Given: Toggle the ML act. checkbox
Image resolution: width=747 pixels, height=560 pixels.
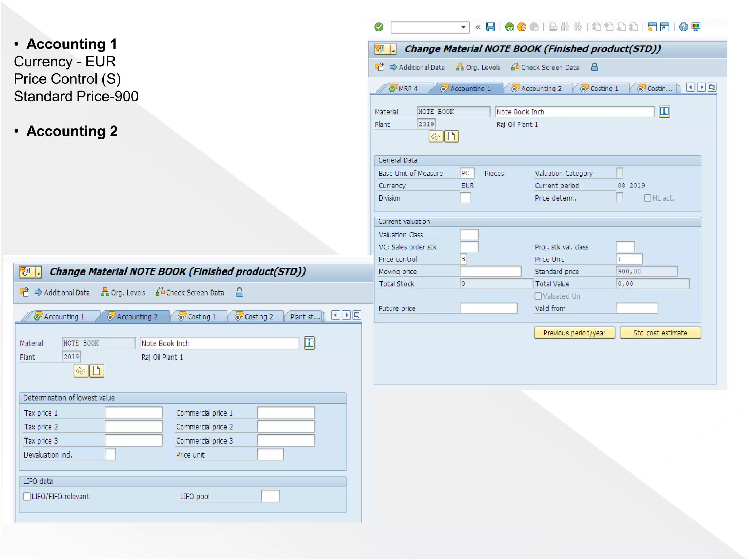Looking at the screenshot, I should click(647, 198).
